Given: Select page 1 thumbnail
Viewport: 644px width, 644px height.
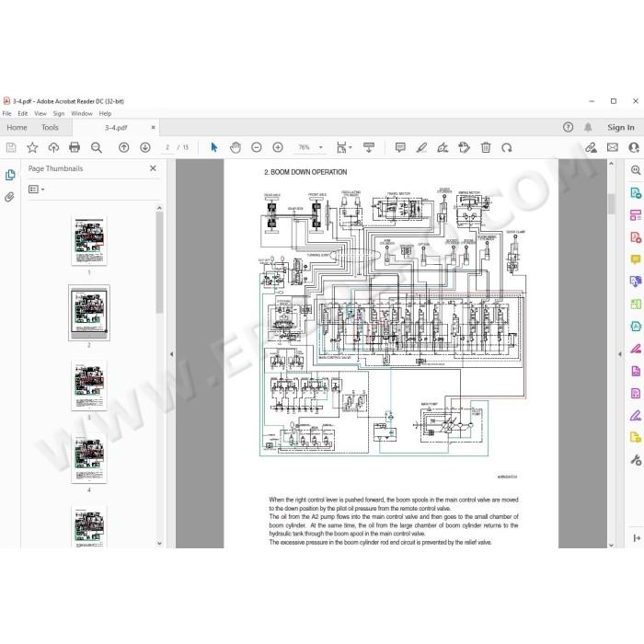Looking at the screenshot, I should (89, 241).
